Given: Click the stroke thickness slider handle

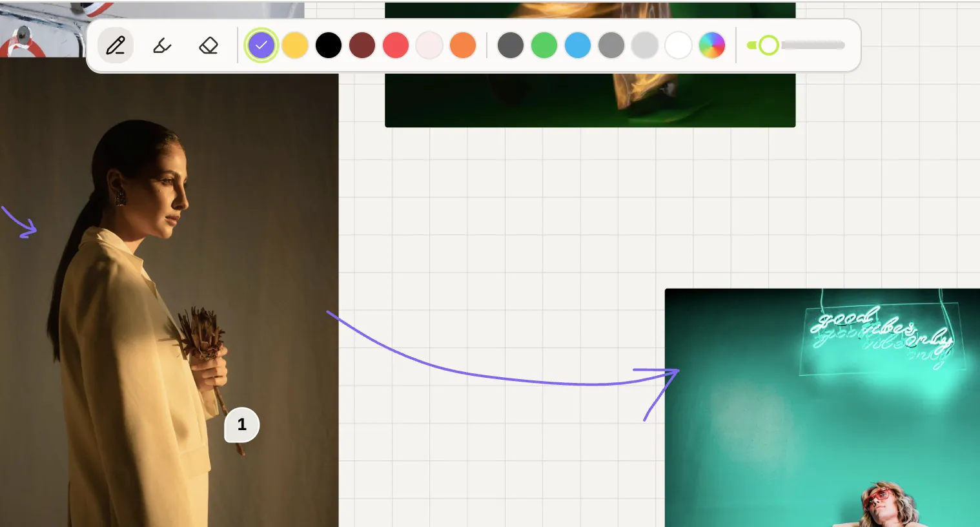Looking at the screenshot, I should [x=768, y=45].
